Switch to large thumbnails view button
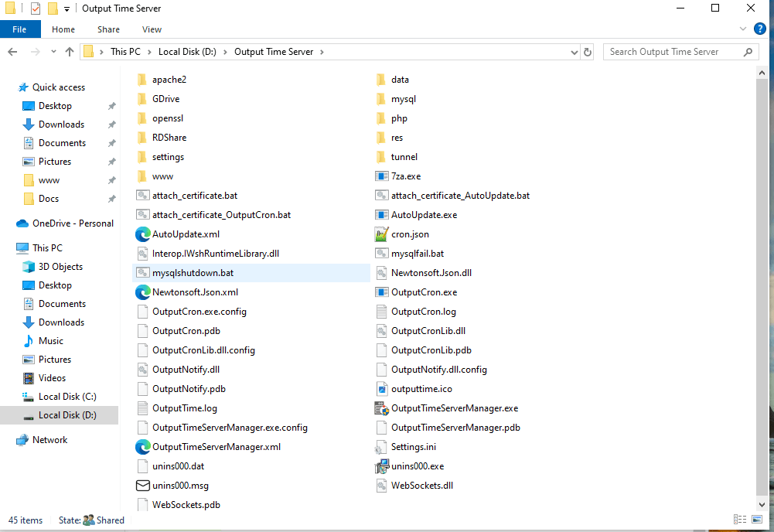 (757, 519)
